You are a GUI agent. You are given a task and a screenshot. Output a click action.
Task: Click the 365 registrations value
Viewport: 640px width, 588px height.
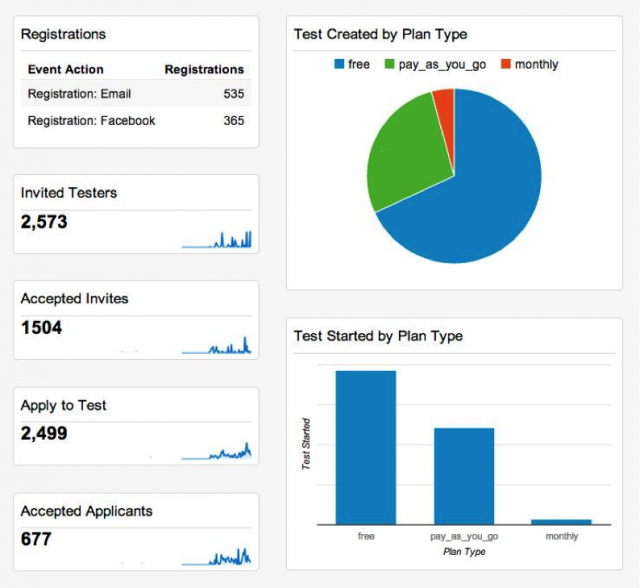tap(233, 120)
